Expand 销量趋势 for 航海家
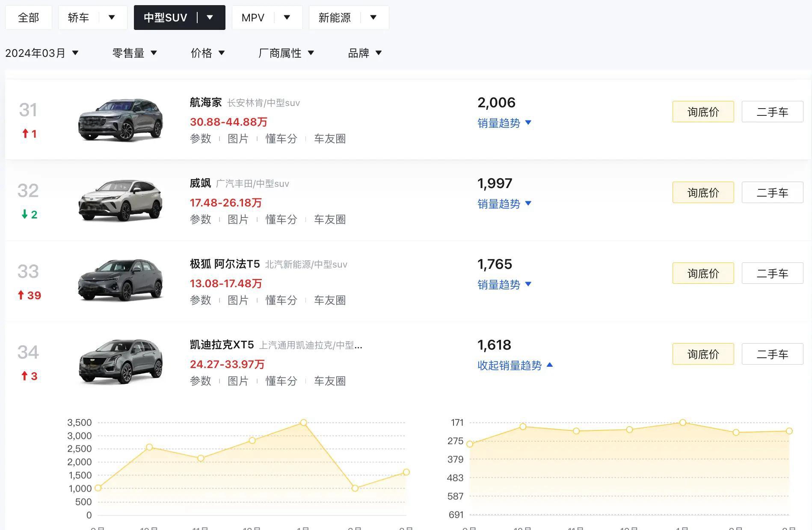 tap(504, 123)
